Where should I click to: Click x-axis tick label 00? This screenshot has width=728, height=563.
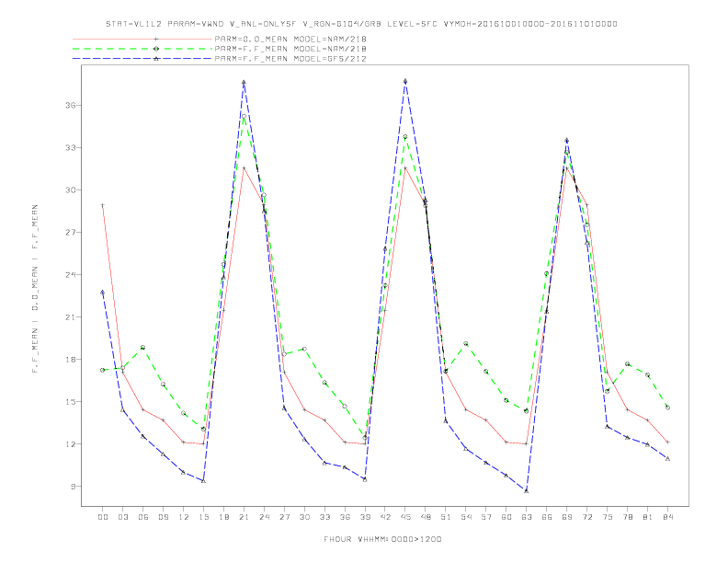(103, 517)
